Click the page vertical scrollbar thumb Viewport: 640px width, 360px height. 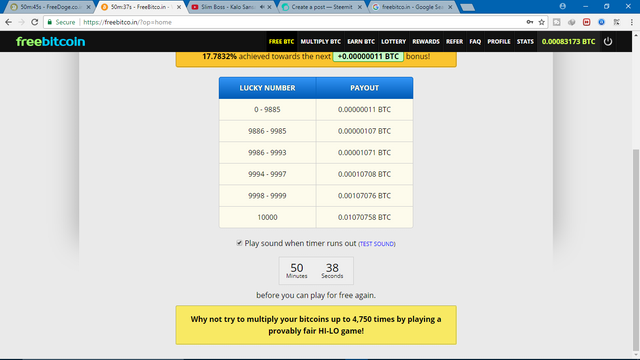point(636,249)
